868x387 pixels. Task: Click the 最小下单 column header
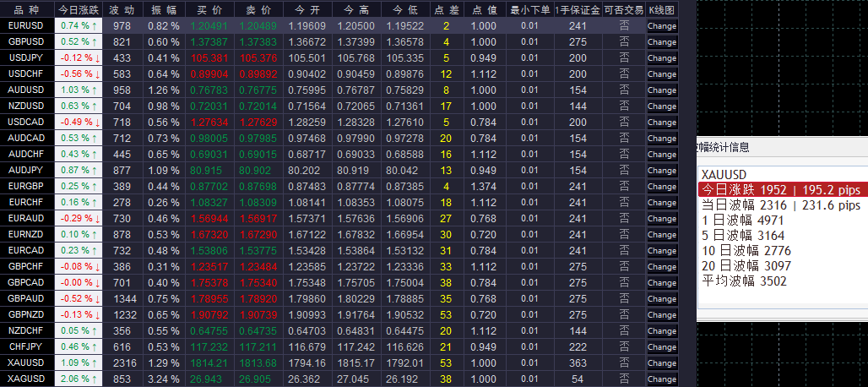tap(529, 9)
